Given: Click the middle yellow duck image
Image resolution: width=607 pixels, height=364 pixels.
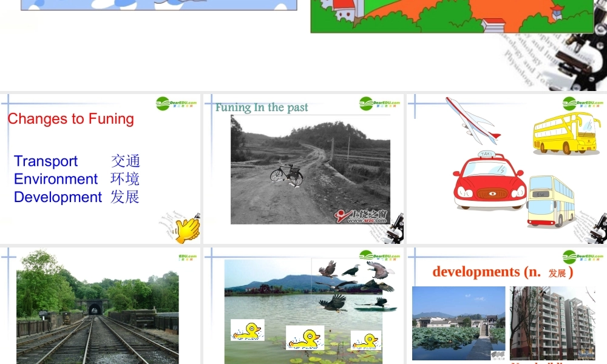Looking at the screenshot, I should click(305, 338).
